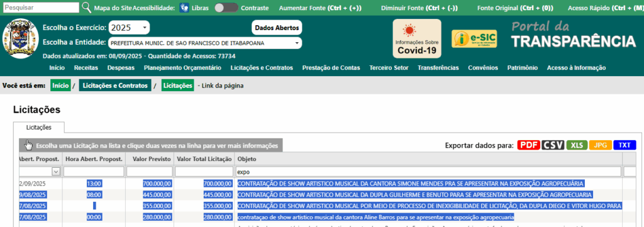The width and height of the screenshot is (644, 227).
Task: Open the Exercício year 2025 dropdown
Action: pyautogui.click(x=129, y=28)
